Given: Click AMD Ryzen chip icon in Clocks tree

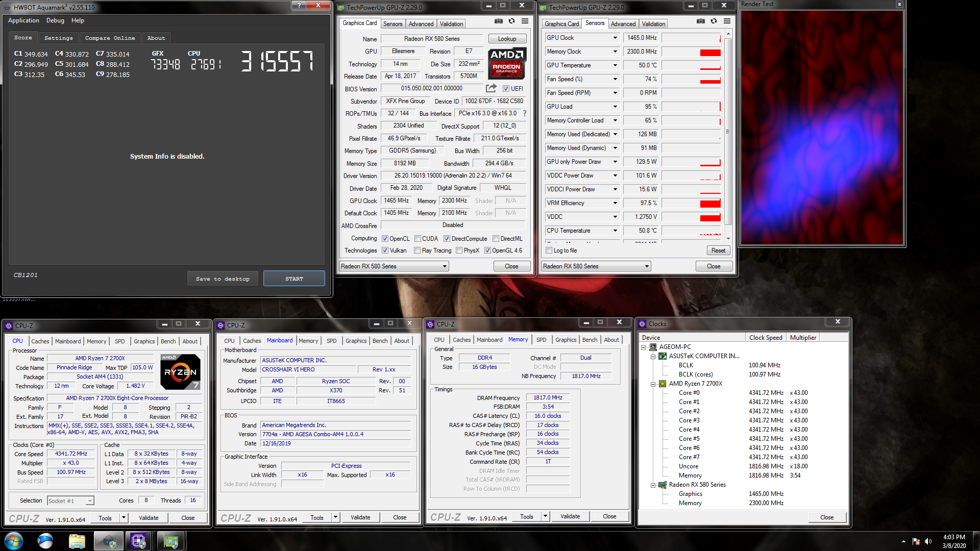Looking at the screenshot, I should [x=663, y=384].
